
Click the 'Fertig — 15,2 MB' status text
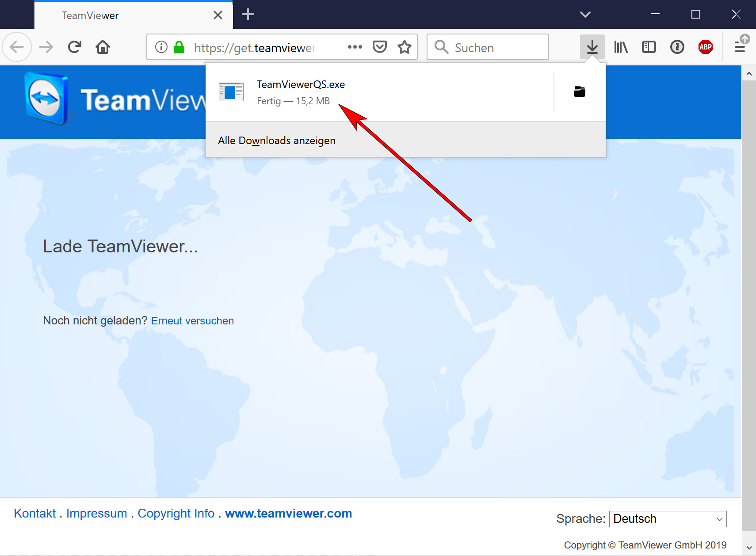coord(294,101)
